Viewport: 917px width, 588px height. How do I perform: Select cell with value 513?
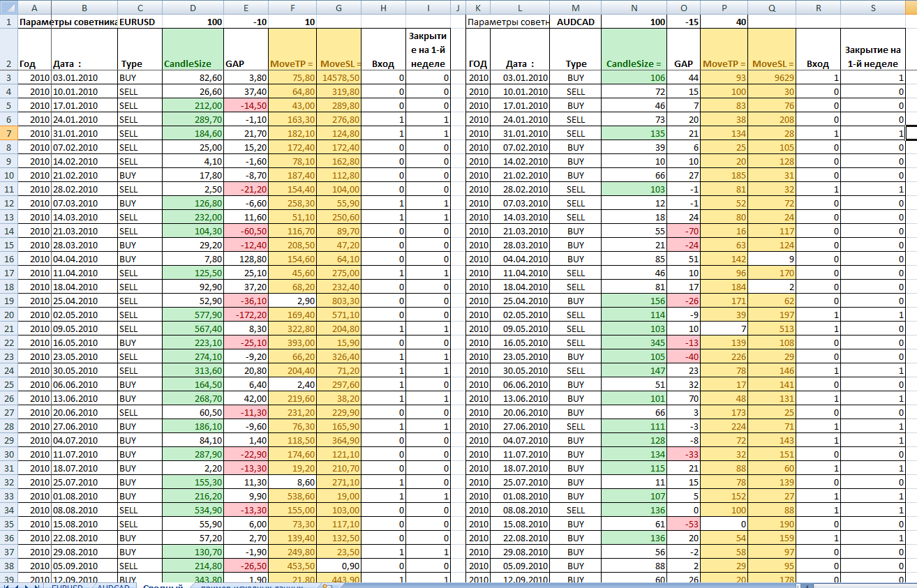point(772,329)
